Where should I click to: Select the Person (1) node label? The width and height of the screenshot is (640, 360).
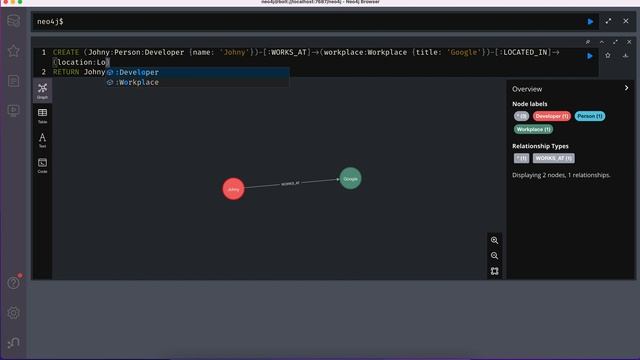pos(590,116)
